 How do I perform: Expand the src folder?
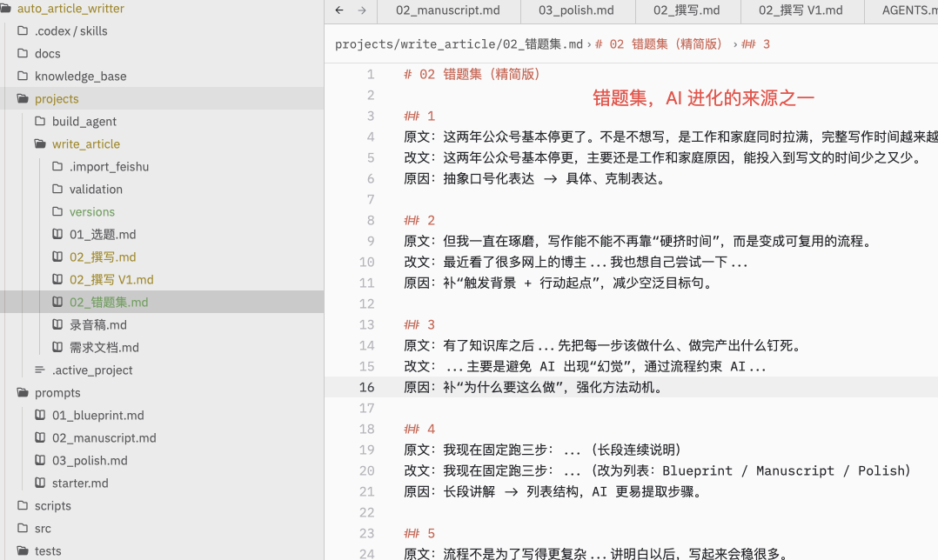tap(23, 529)
